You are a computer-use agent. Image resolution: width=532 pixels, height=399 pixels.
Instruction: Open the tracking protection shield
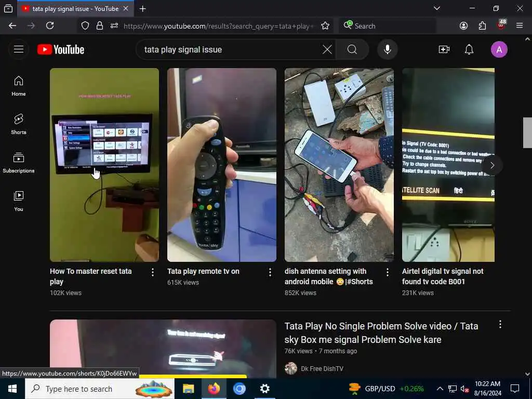point(85,26)
